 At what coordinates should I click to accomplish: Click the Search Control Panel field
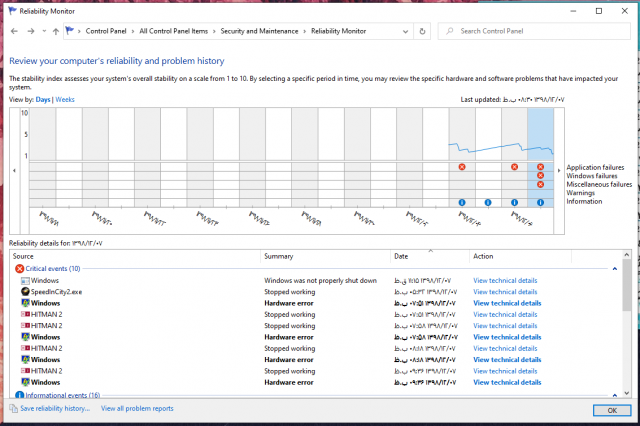540,31
